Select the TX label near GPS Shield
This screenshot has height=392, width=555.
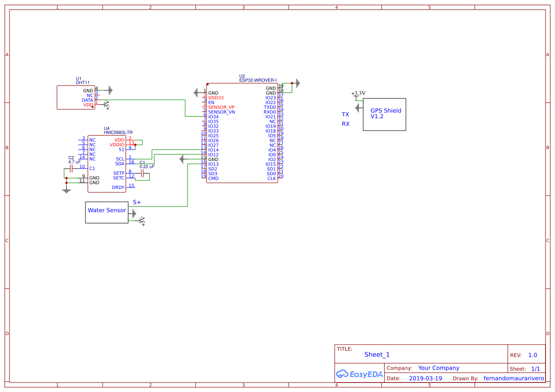tap(346, 115)
